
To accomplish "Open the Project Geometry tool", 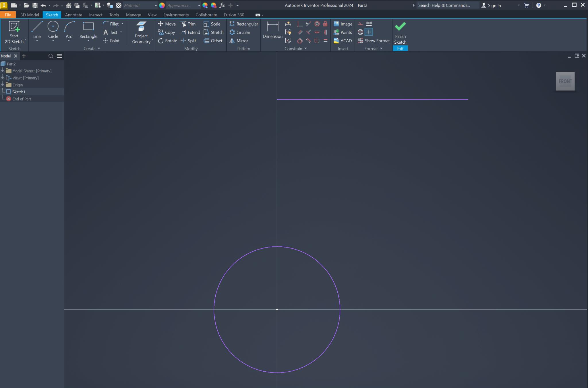I will click(x=140, y=32).
